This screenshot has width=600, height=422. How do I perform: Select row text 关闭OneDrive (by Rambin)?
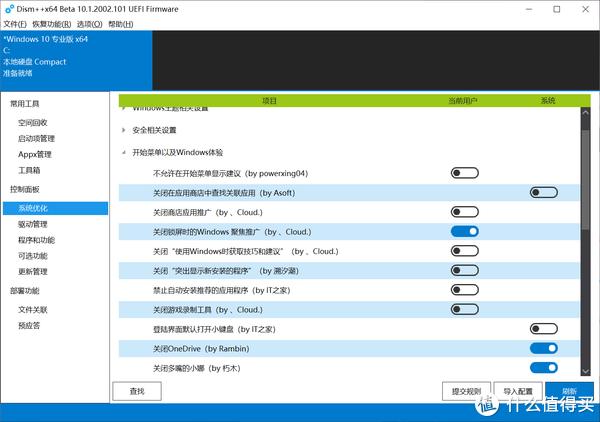201,349
